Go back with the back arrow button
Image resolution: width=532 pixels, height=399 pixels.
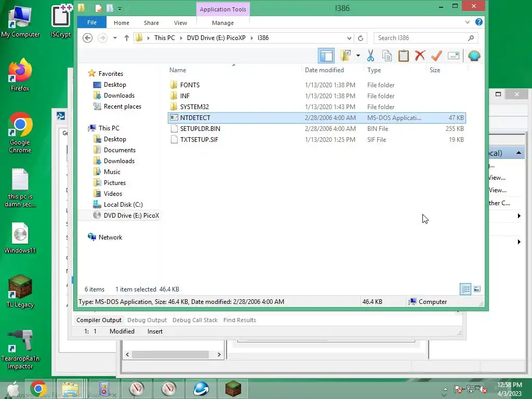87,37
